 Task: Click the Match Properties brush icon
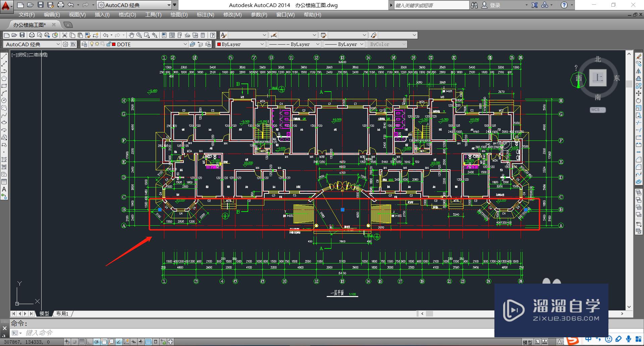[x=88, y=35]
